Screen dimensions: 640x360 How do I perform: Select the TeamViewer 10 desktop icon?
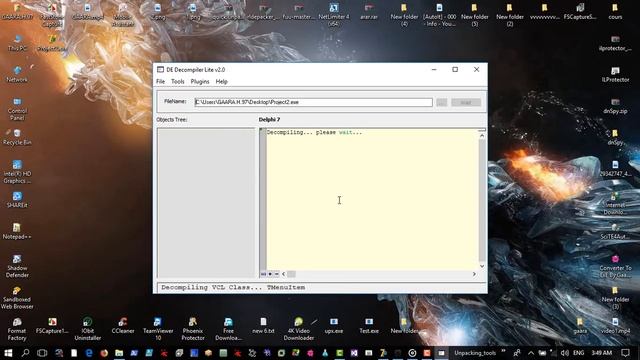tap(158, 329)
